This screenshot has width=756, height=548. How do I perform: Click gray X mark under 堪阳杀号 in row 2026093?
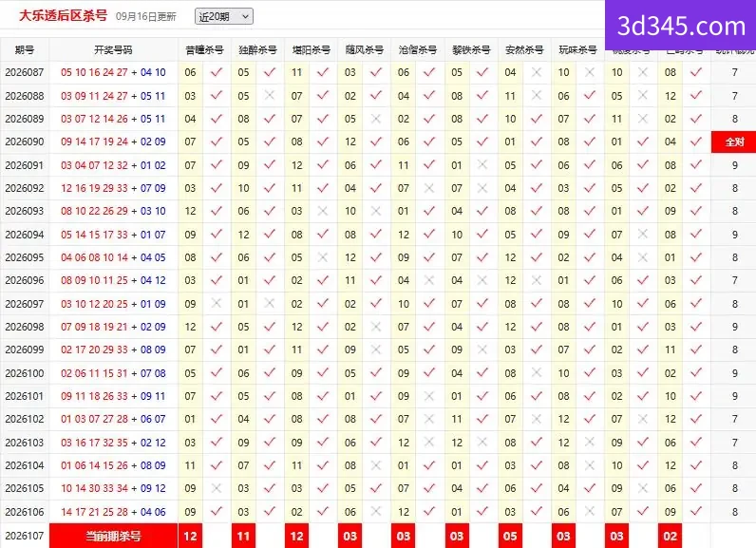click(x=323, y=211)
